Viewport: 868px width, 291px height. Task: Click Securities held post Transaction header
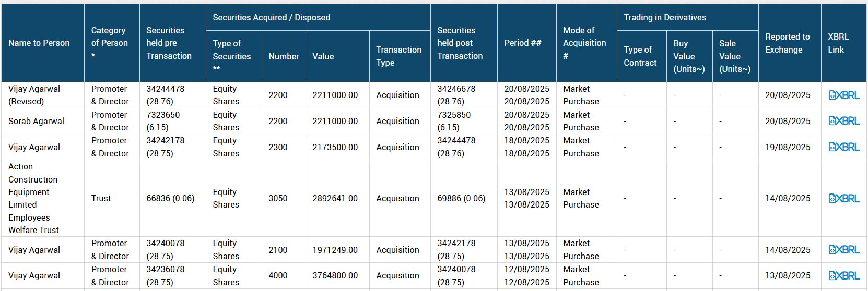tap(460, 43)
